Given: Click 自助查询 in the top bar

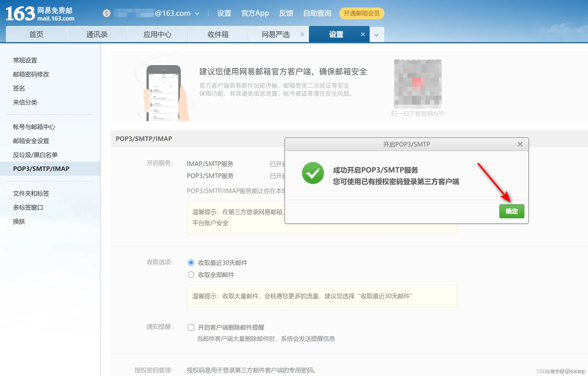Looking at the screenshot, I should [x=317, y=13].
